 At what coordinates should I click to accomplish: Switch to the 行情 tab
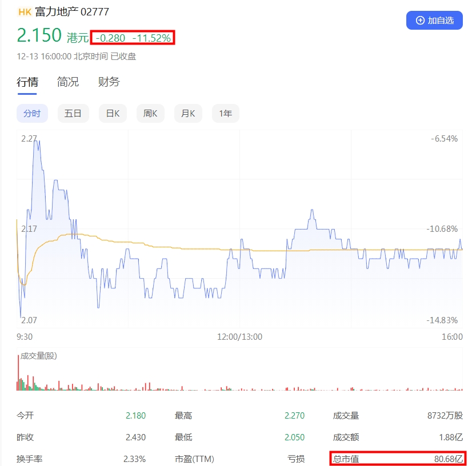click(27, 82)
